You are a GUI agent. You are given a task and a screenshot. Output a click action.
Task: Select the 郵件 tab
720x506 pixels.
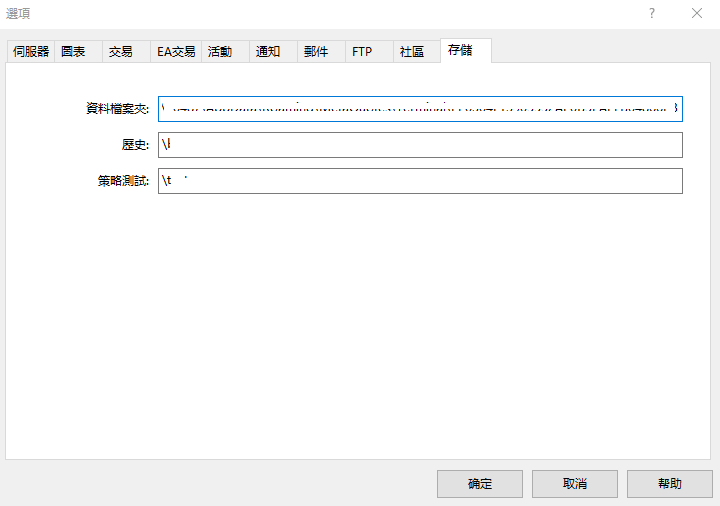[321, 51]
